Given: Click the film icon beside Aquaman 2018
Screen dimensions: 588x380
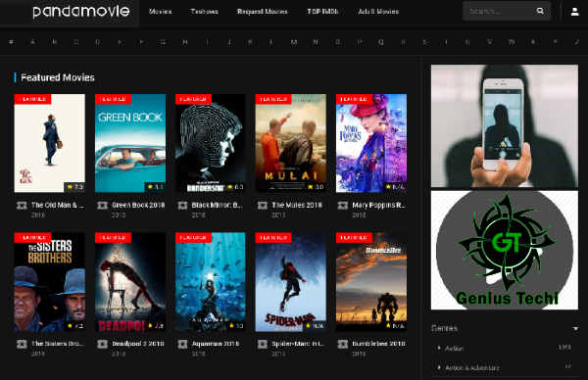Looking at the screenshot, I should click(x=182, y=344).
